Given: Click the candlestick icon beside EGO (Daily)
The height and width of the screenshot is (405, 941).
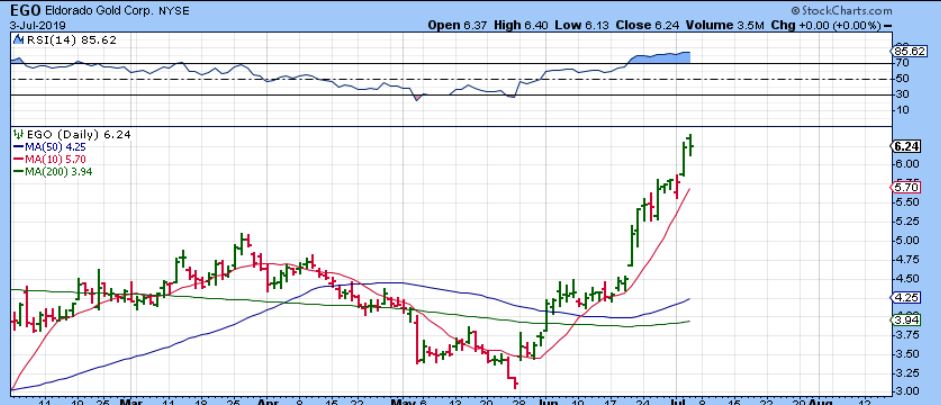Looking at the screenshot, I should [17, 135].
